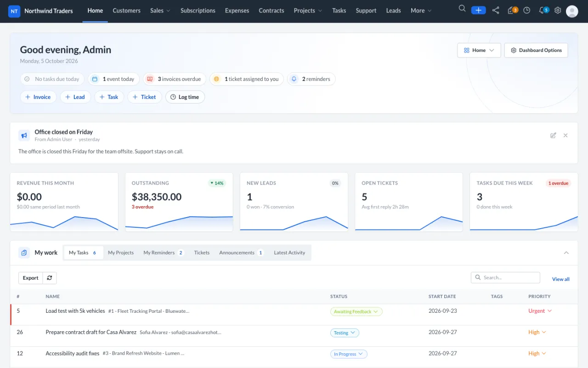588x368 pixels.
Task: Open the Latest Activity tab
Action: point(289,253)
